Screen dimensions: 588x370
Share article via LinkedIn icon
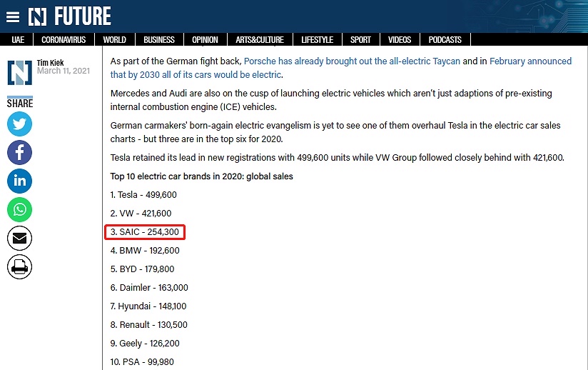(19, 181)
